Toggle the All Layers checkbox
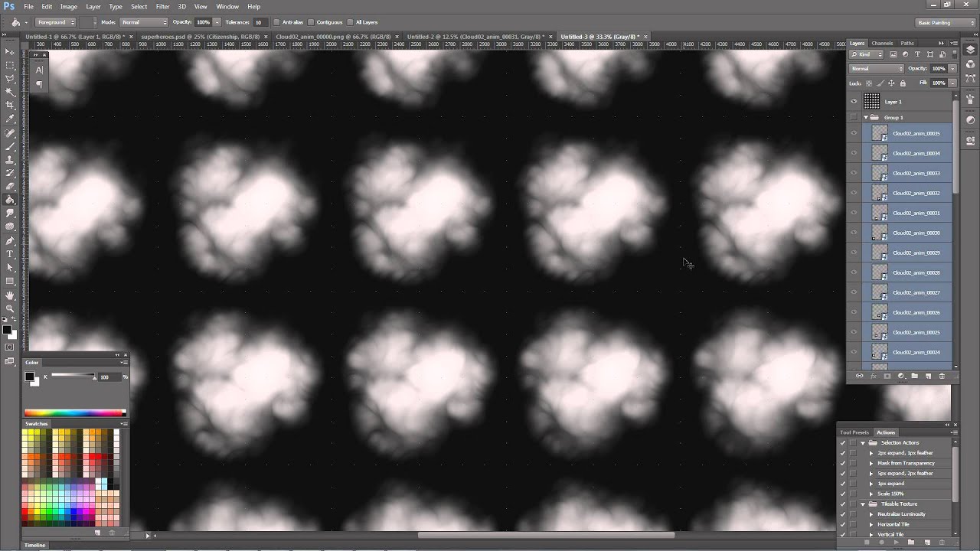This screenshot has width=980, height=551. pos(349,22)
